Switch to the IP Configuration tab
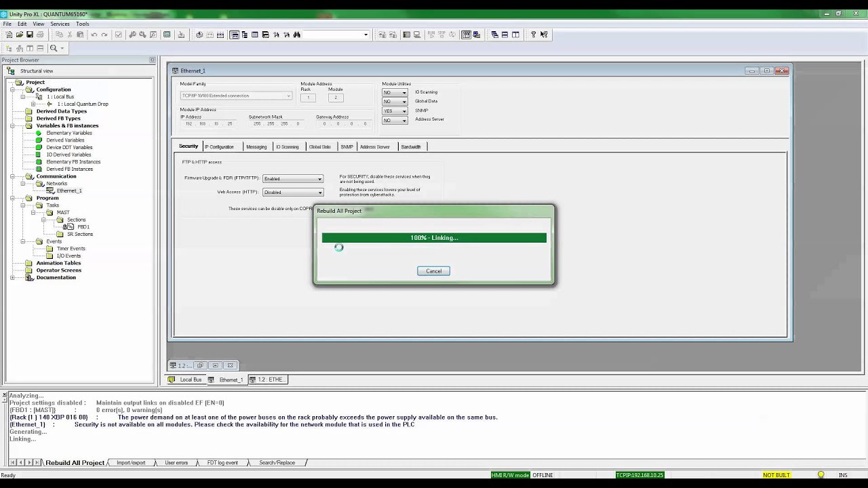 pos(219,146)
